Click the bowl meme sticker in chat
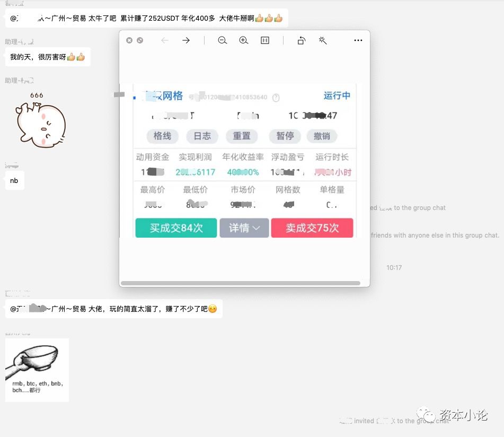This screenshot has height=437, width=504. (x=37, y=370)
